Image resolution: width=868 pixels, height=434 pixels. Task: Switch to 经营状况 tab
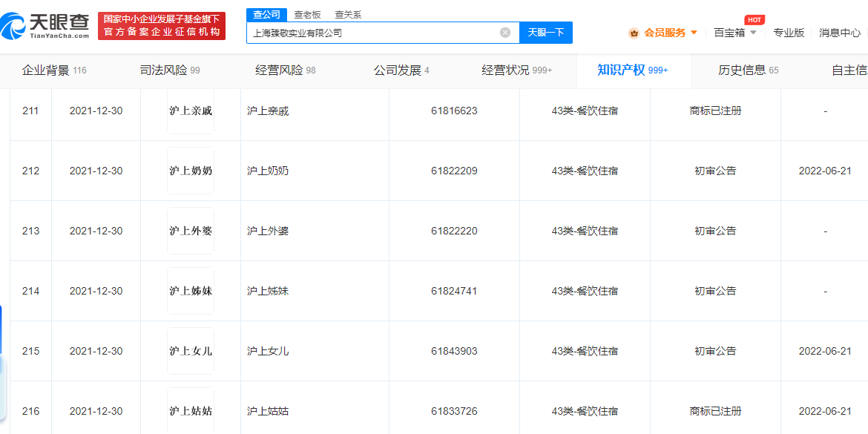pyautogui.click(x=517, y=70)
